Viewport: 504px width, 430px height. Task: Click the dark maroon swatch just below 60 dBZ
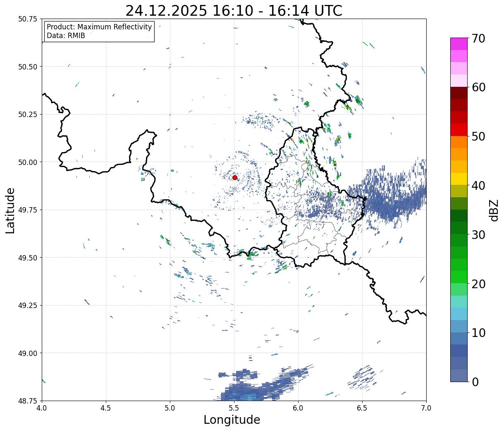(x=459, y=93)
